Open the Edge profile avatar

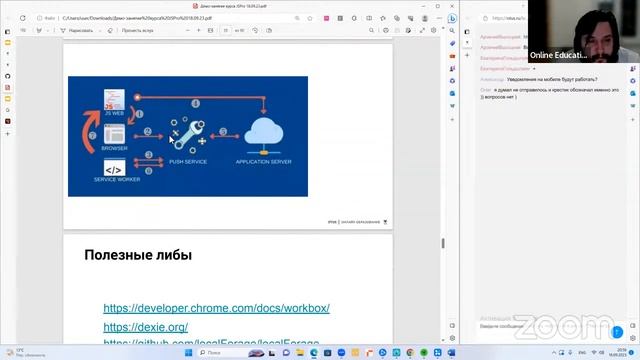(x=425, y=18)
